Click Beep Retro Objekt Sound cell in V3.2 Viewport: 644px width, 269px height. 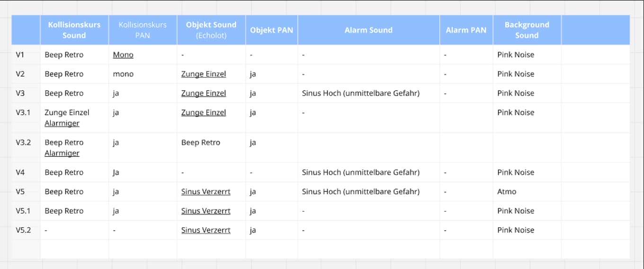coord(201,143)
